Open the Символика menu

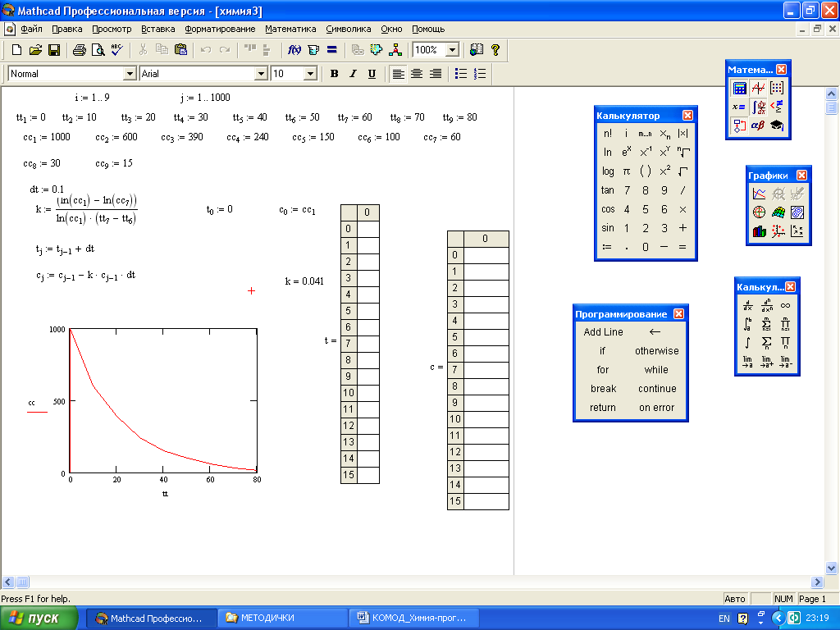tap(349, 29)
